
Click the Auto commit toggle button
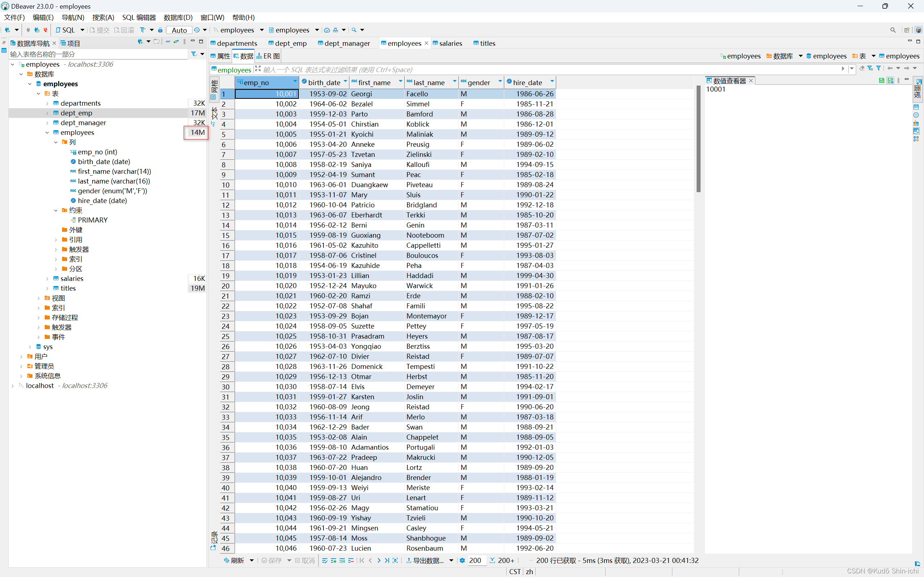[179, 30]
